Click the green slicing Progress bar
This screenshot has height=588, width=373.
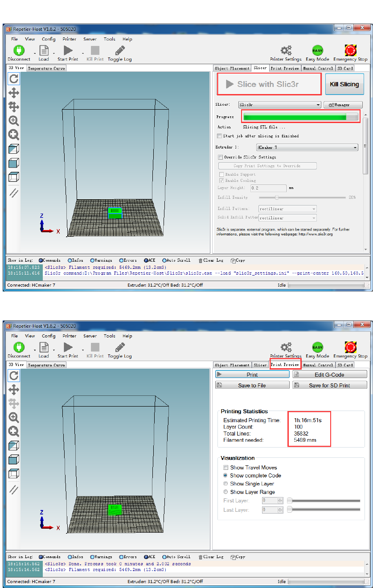[x=300, y=117]
